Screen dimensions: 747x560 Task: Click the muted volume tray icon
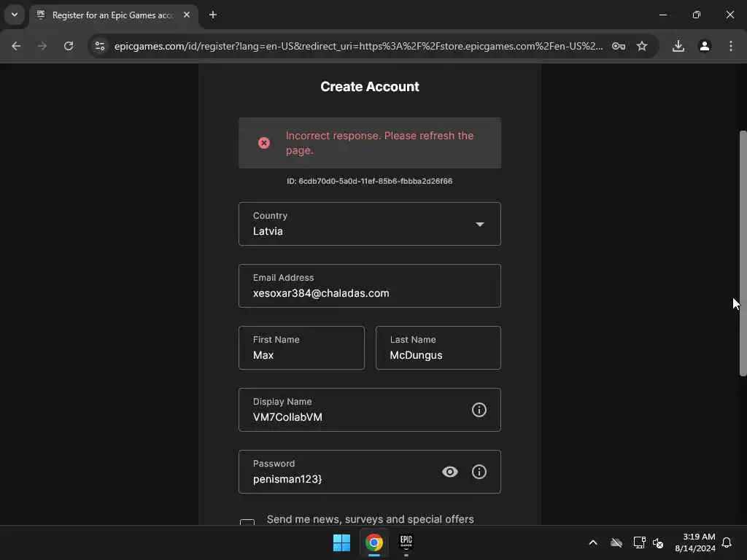point(658,542)
